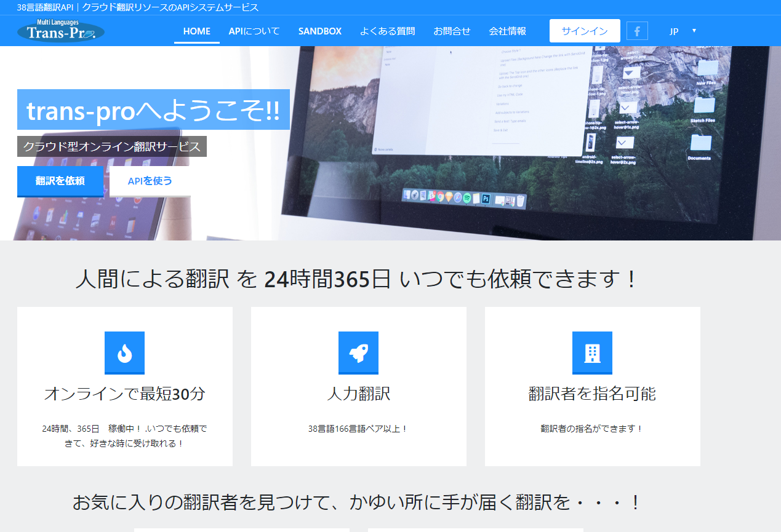Select SANDBOX in the navigation bar
The width and height of the screenshot is (781, 532).
point(319,31)
